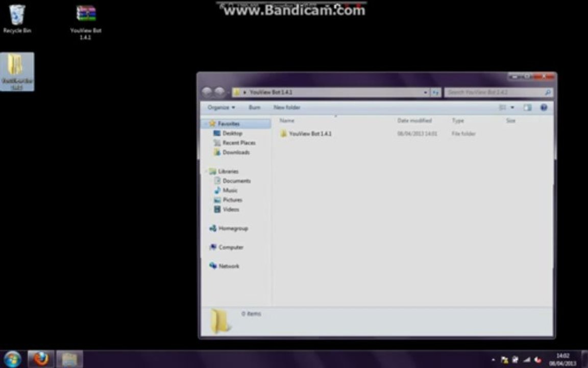This screenshot has height=368, width=588.
Task: Click the Action Center flag tray icon
Action: pos(504,360)
